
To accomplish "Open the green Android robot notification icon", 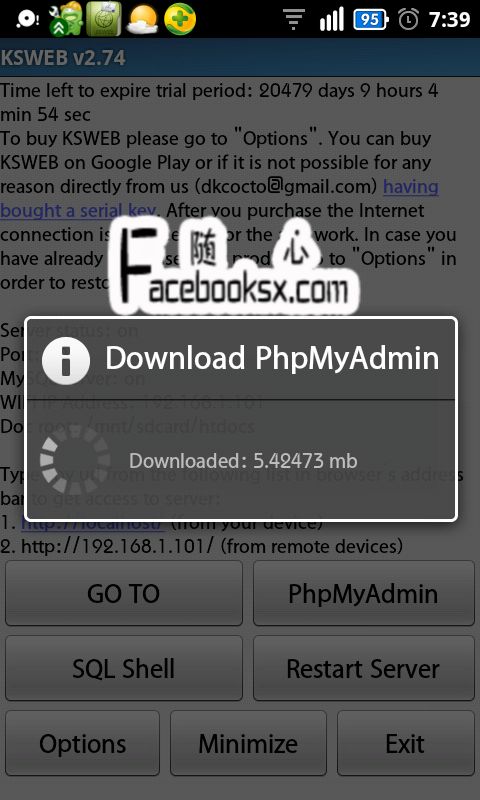I will (x=66, y=19).
